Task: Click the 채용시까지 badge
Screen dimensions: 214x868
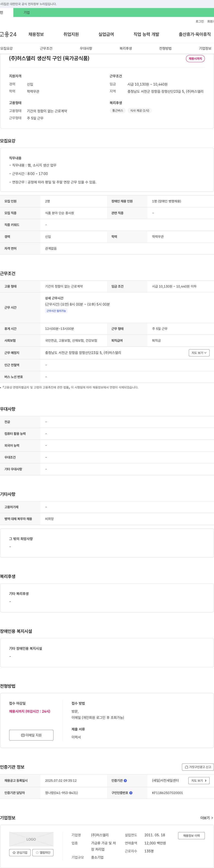Action: (195, 59)
